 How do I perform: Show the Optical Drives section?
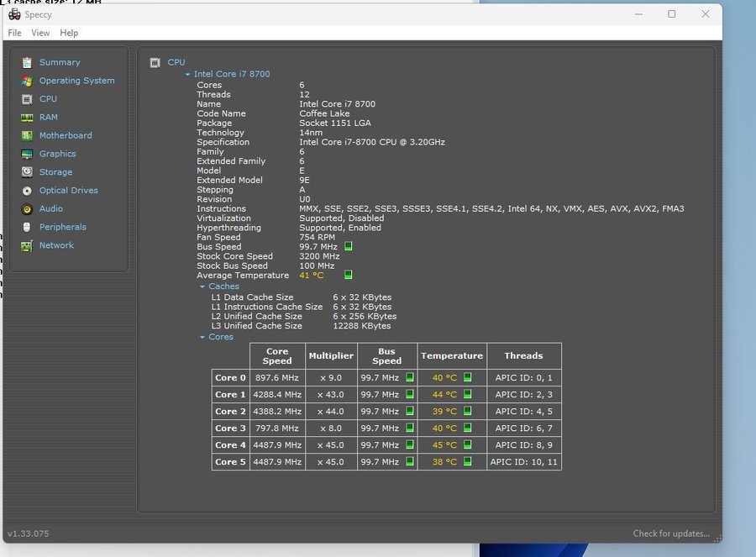pyautogui.click(x=69, y=191)
